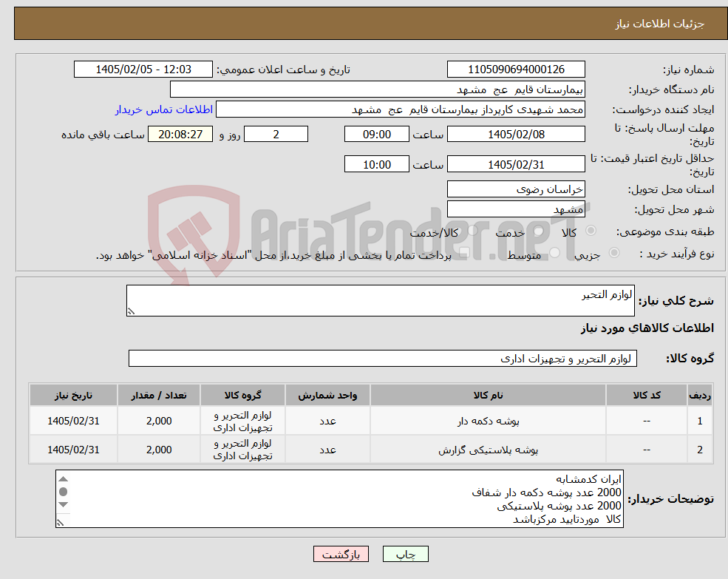Click the response deadline date 1405/02/08
The height and width of the screenshot is (579, 728).
point(516,135)
